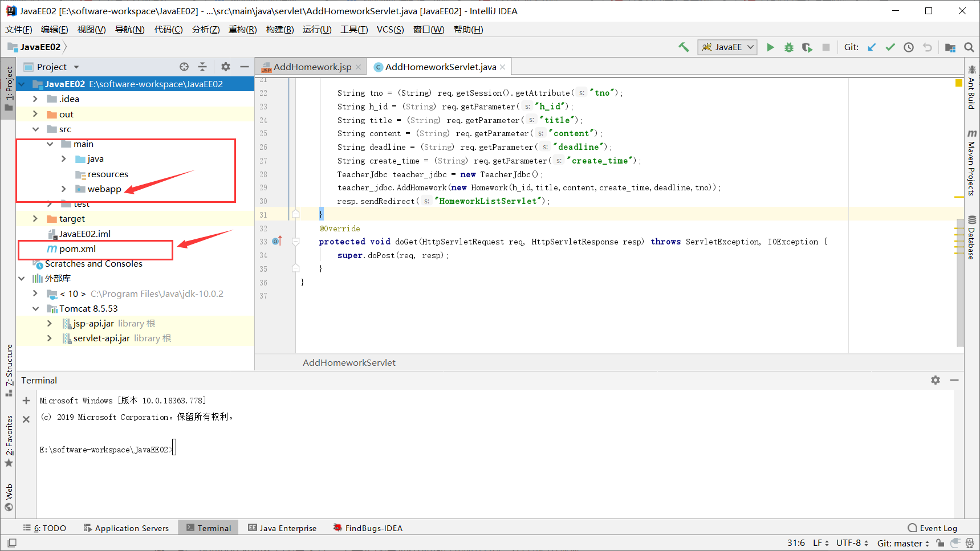Image resolution: width=980 pixels, height=551 pixels.
Task: Click the Git: master branch widget
Action: [903, 543]
